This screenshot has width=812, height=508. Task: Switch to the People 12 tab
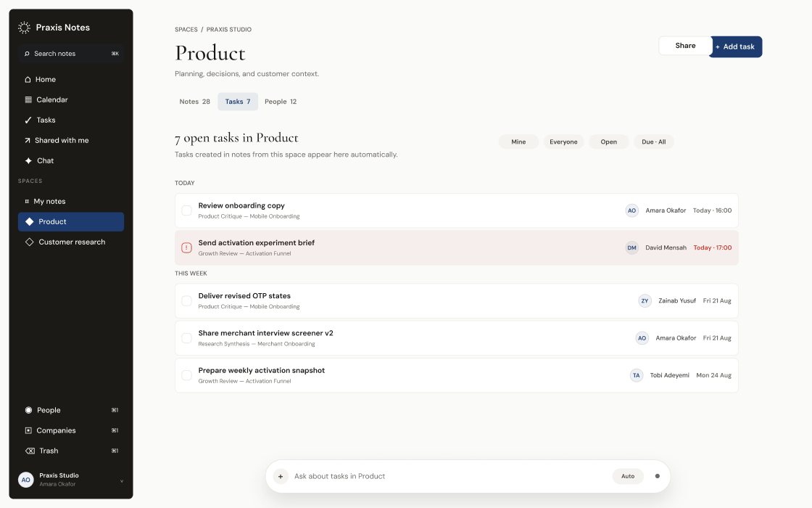(281, 102)
